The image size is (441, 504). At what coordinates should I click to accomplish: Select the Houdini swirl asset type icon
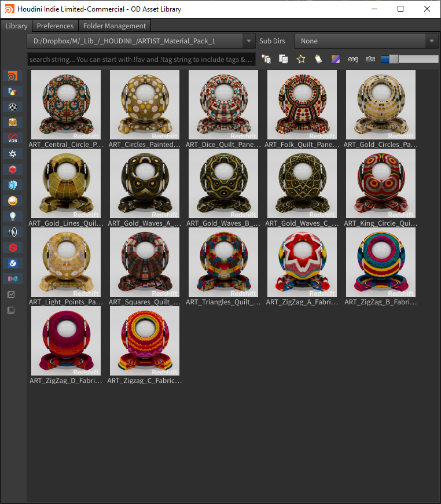pyautogui.click(x=13, y=76)
